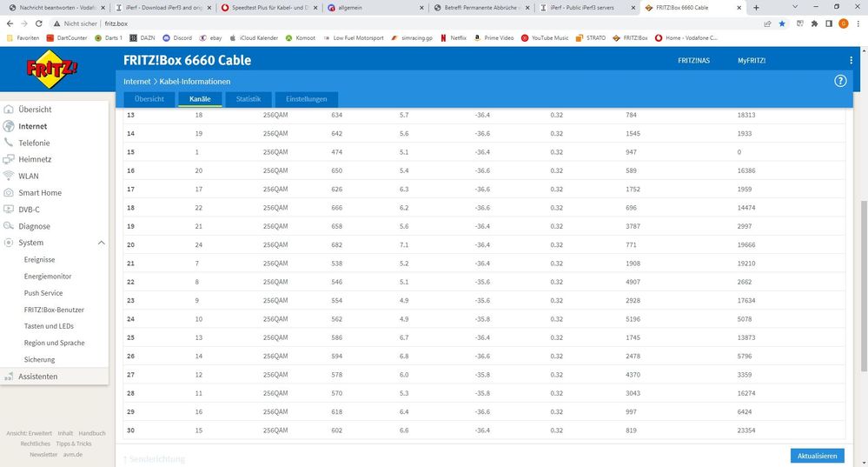Click the Assistenten wizard icon

pos(9,377)
